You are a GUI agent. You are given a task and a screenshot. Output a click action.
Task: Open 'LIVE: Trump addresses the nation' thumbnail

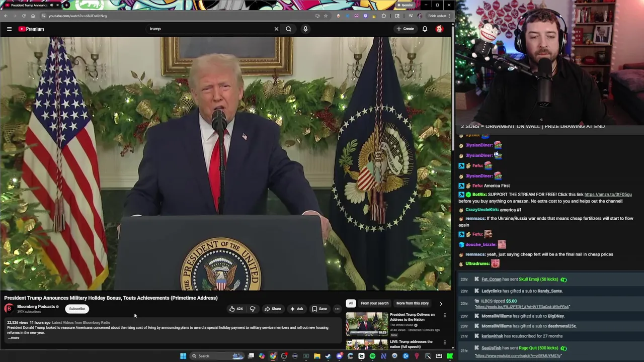click(x=366, y=344)
